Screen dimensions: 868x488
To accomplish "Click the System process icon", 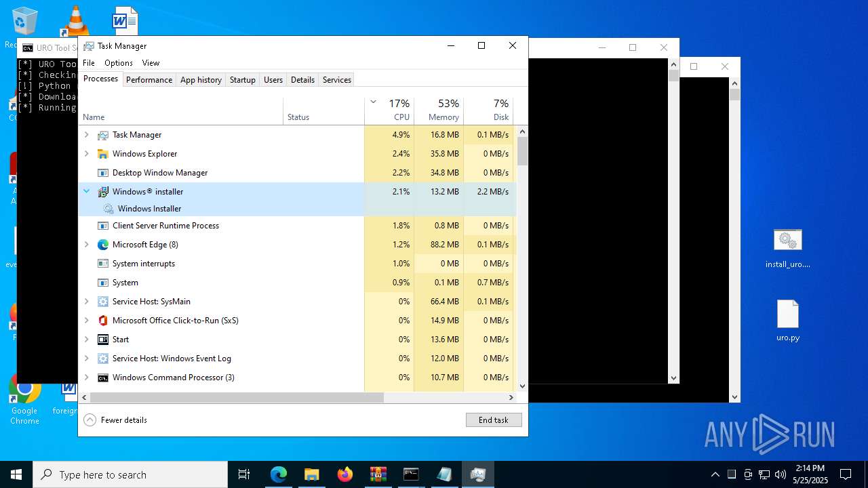I will point(103,283).
